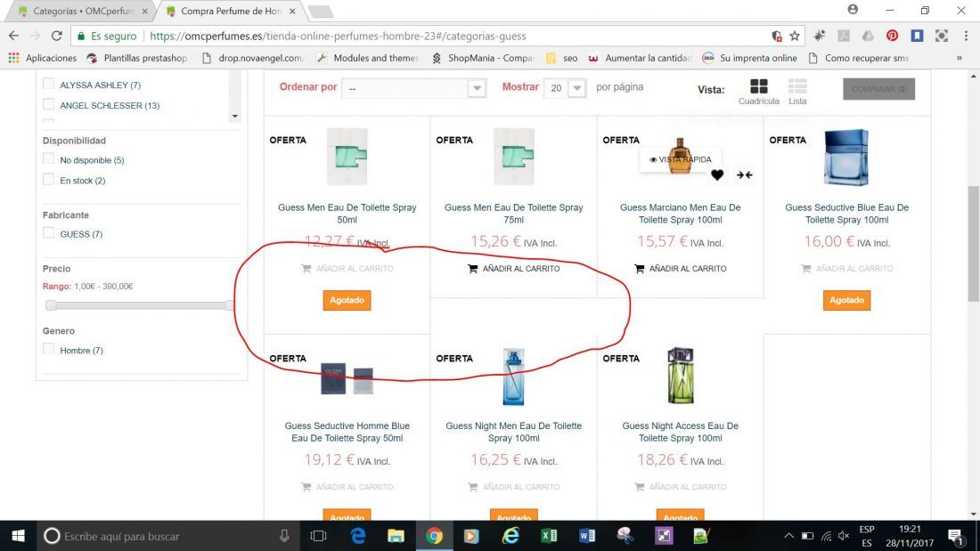This screenshot has height=551, width=980.
Task: Click Agotado button under Guess Men 50ml
Action: 347,301
